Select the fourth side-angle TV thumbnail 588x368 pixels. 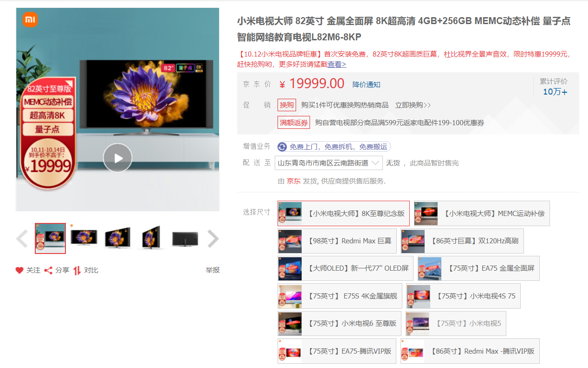[151, 238]
